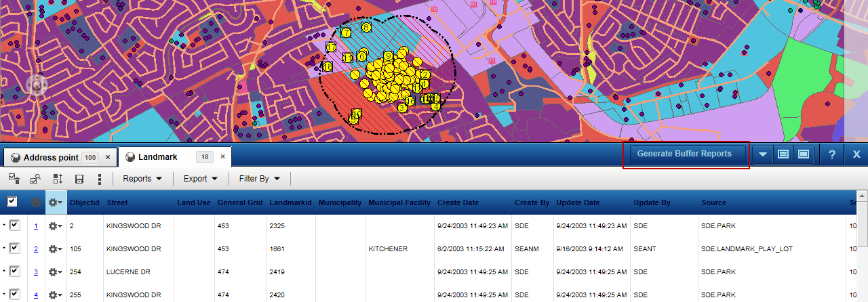Uncheck the checkbox for the Lucerne Dr row
The image size is (868, 302).
coord(15,272)
